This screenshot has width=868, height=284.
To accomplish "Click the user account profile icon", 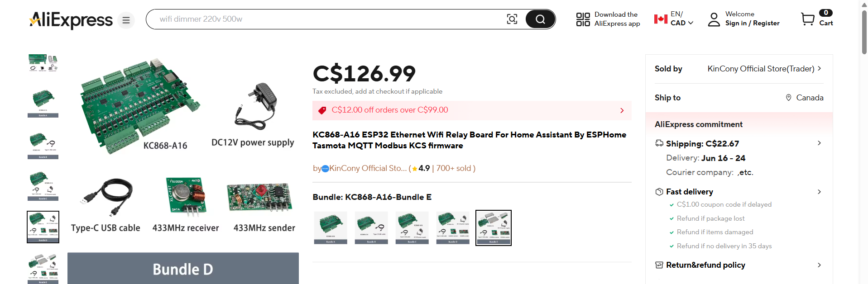I will pyautogui.click(x=714, y=19).
